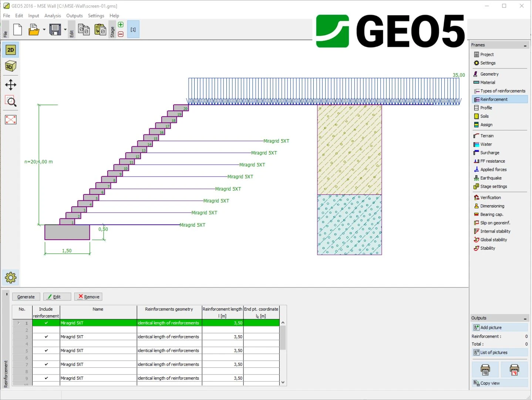Uncheck Include reinforcement for row 1

[46, 323]
